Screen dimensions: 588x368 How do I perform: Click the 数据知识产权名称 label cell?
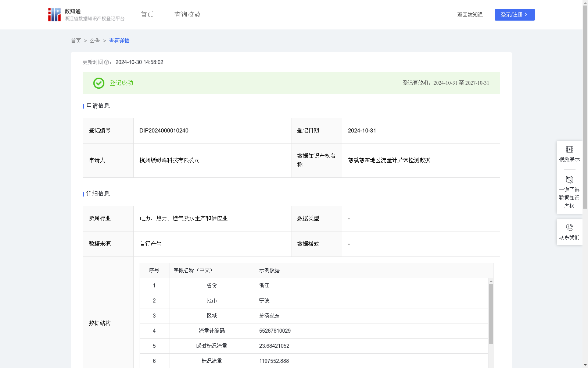(x=316, y=160)
